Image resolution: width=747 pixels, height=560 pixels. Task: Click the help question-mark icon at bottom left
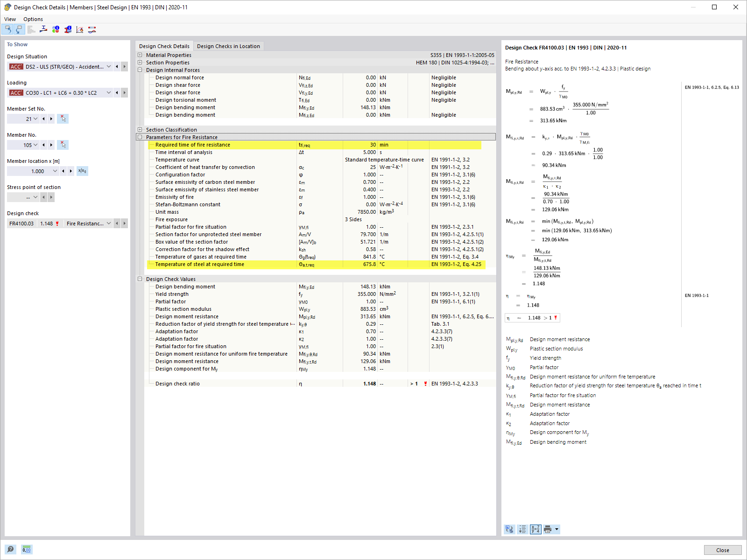(x=10, y=549)
